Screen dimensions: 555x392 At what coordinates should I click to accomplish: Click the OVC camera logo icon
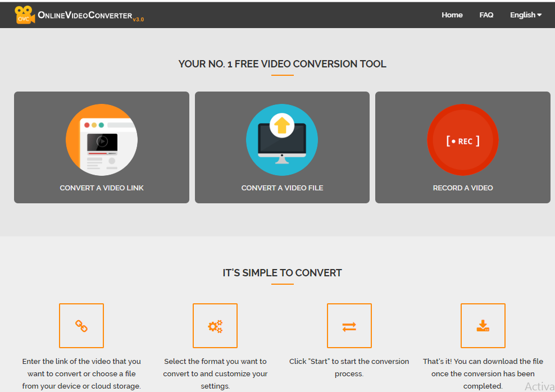[x=25, y=15]
